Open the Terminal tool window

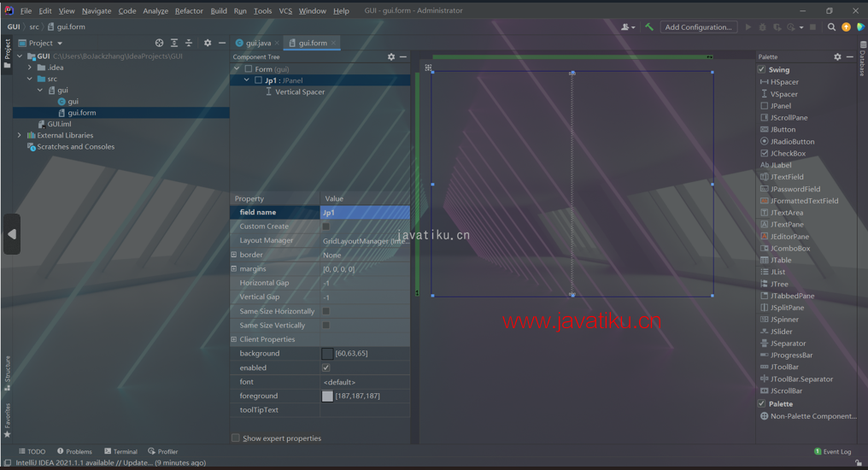click(x=120, y=451)
